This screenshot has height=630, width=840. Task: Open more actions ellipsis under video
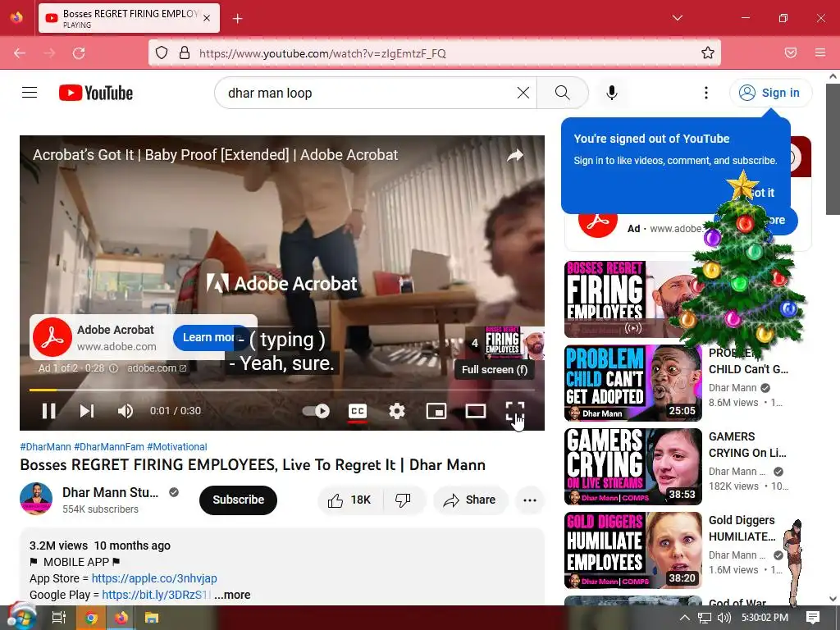pos(530,500)
